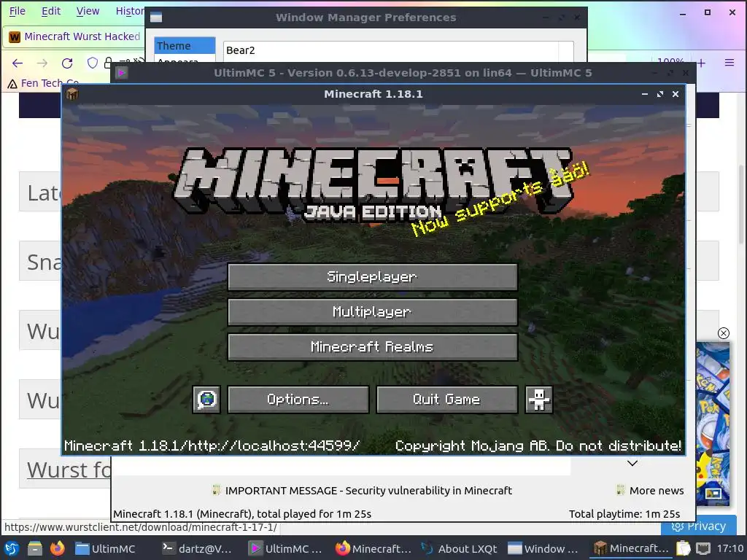Viewport: 747px width, 560px height.
Task: Open the Minecraft language selection globe icon
Action: (x=206, y=399)
